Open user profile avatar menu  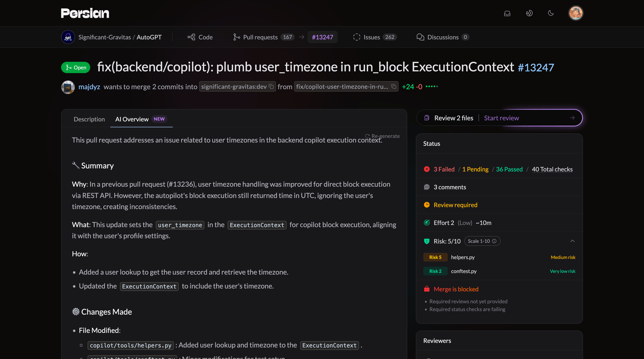[576, 13]
